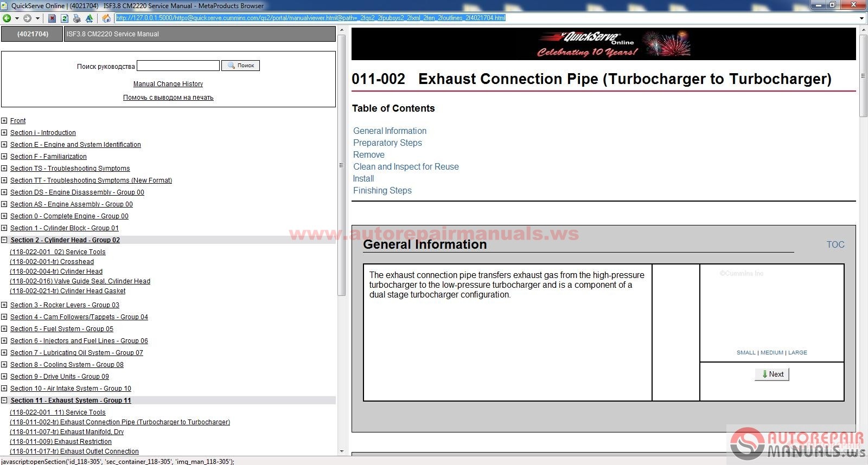Expand Section 8 - Cooling System node

click(x=4, y=365)
